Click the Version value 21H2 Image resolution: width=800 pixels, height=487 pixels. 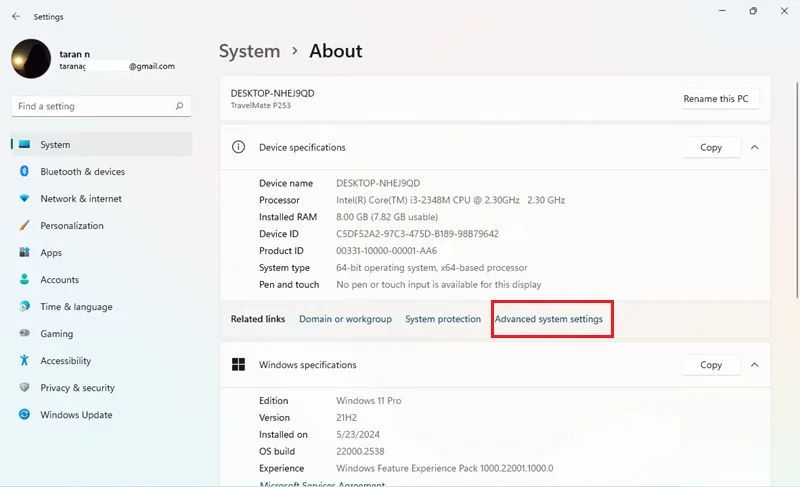click(346, 417)
